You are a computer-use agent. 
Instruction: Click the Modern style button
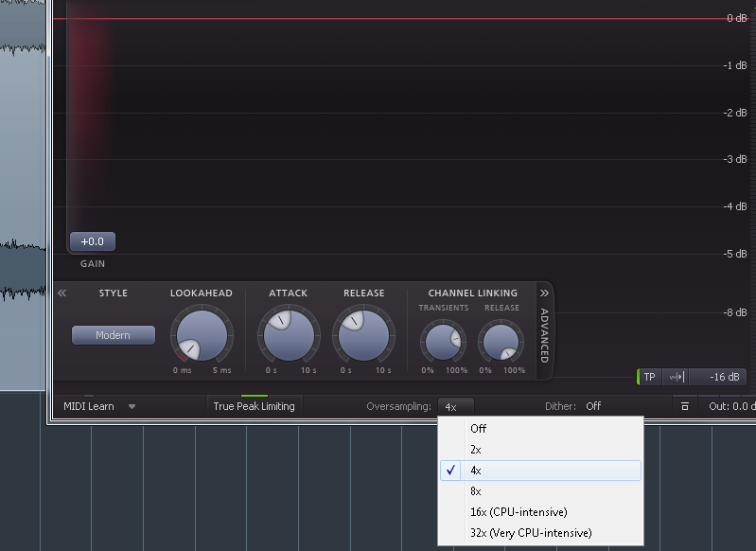tap(113, 335)
